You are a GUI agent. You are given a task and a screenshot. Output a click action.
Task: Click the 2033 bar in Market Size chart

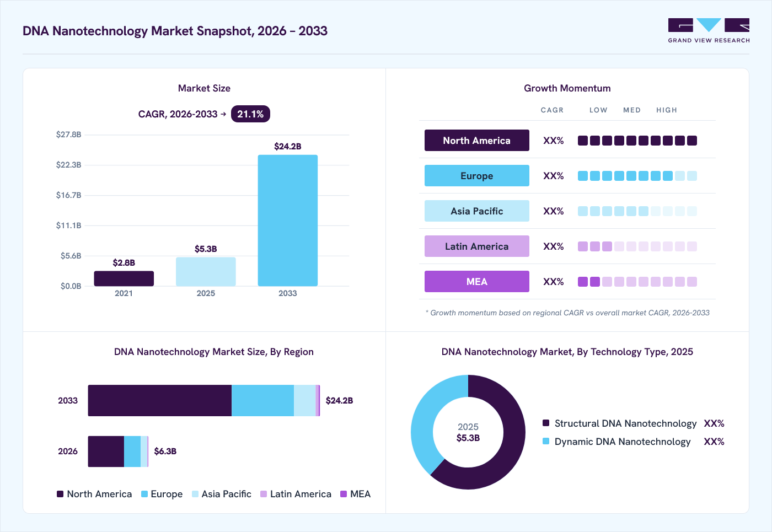tap(288, 221)
